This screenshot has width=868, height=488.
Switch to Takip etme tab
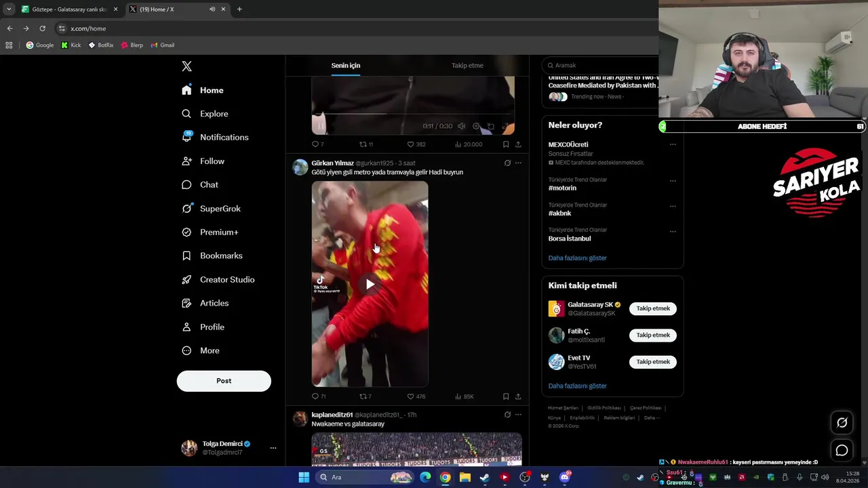click(467, 66)
